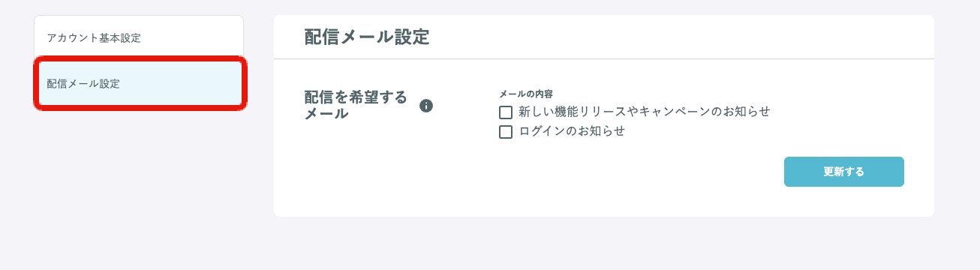Click the 更新する button

(x=844, y=172)
